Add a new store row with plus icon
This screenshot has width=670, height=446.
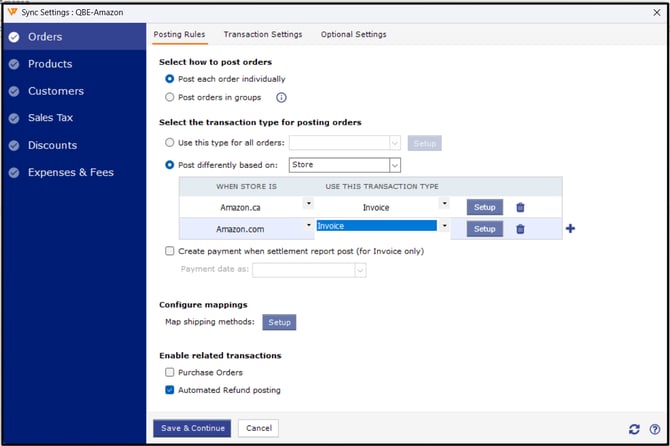tap(571, 229)
